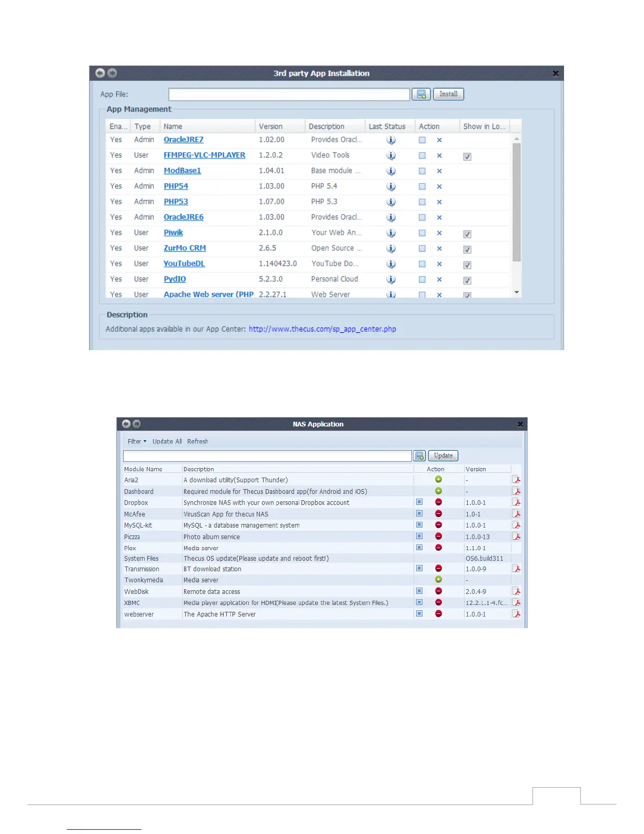Open the Filter dropdown in NAS Application
Image resolution: width=644 pixels, height=834 pixels.
(137, 441)
